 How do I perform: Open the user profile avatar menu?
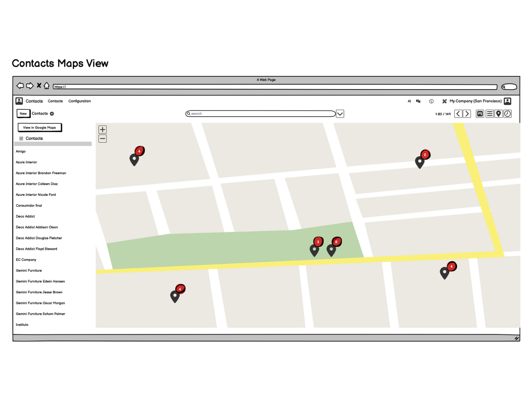tap(507, 101)
